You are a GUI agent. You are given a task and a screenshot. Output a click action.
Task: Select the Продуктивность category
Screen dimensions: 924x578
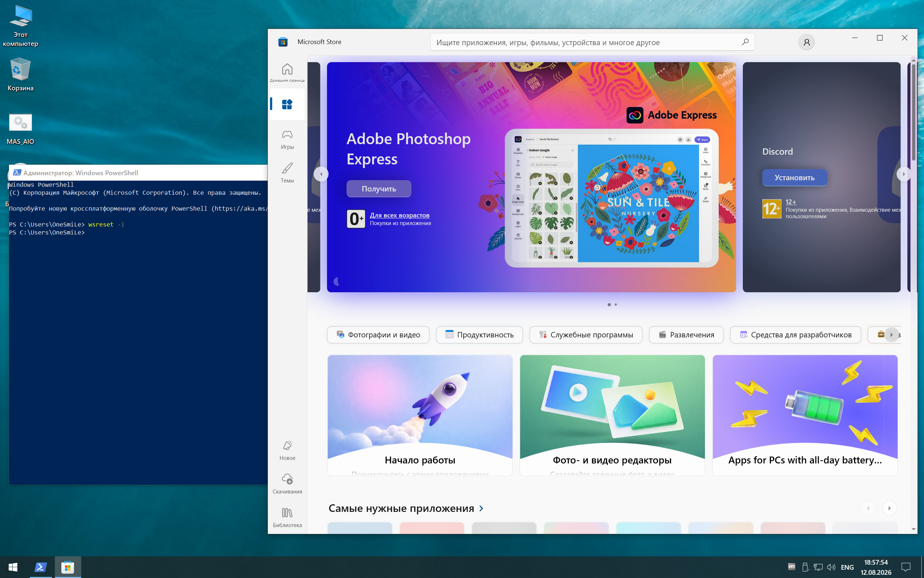480,335
